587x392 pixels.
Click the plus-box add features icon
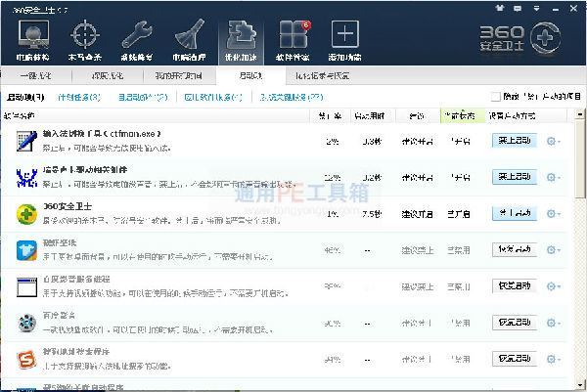tap(344, 40)
